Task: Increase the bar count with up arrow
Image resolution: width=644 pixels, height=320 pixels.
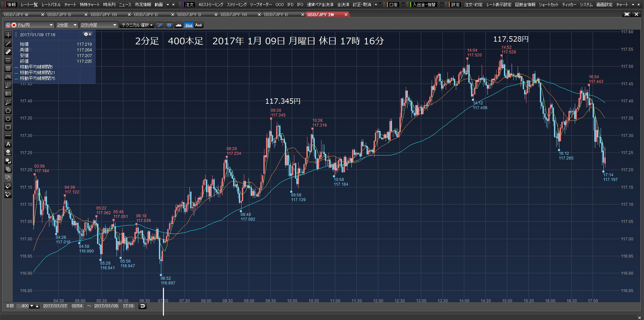Action: [x=37, y=306]
